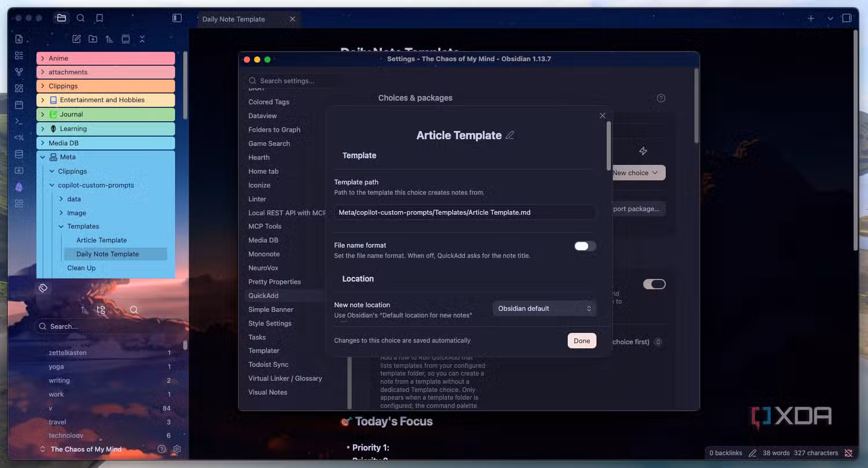Open the tab list chevron in title bar

(830, 19)
